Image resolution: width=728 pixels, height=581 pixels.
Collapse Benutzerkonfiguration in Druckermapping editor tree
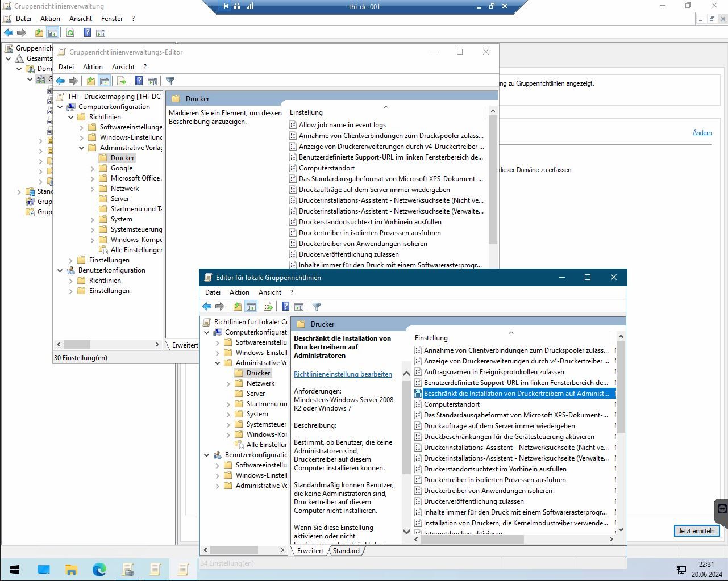(60, 270)
